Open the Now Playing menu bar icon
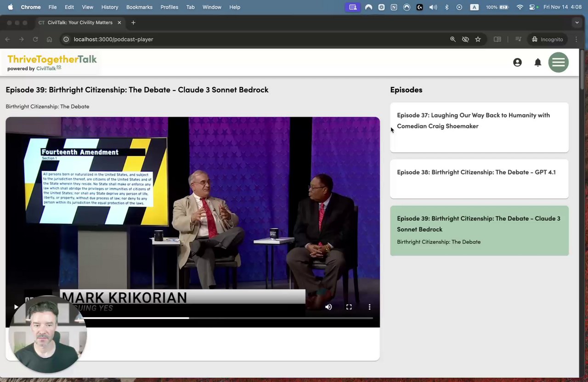The width and height of the screenshot is (588, 382). (x=459, y=7)
